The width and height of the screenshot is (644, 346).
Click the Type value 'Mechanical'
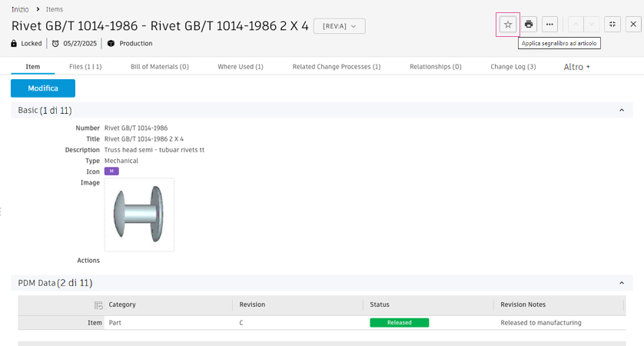121,161
